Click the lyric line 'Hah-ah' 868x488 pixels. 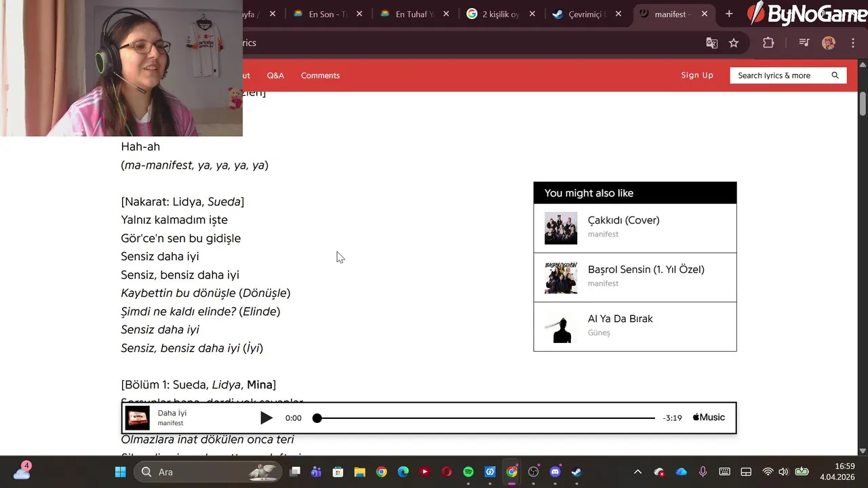(x=140, y=146)
